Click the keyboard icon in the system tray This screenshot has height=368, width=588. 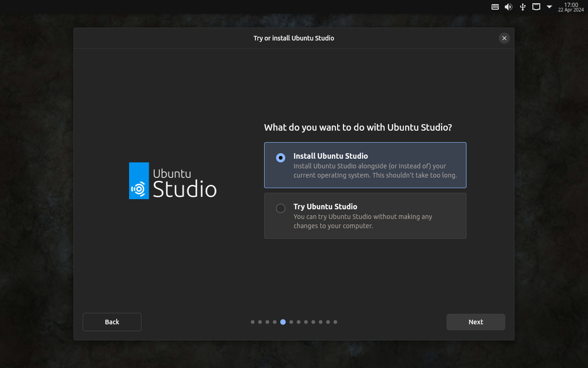click(x=495, y=7)
